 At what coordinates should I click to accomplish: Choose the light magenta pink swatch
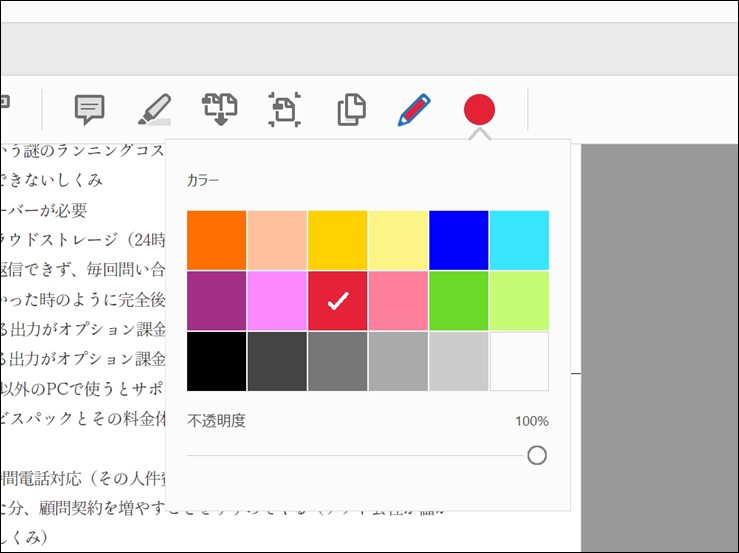pyautogui.click(x=277, y=301)
